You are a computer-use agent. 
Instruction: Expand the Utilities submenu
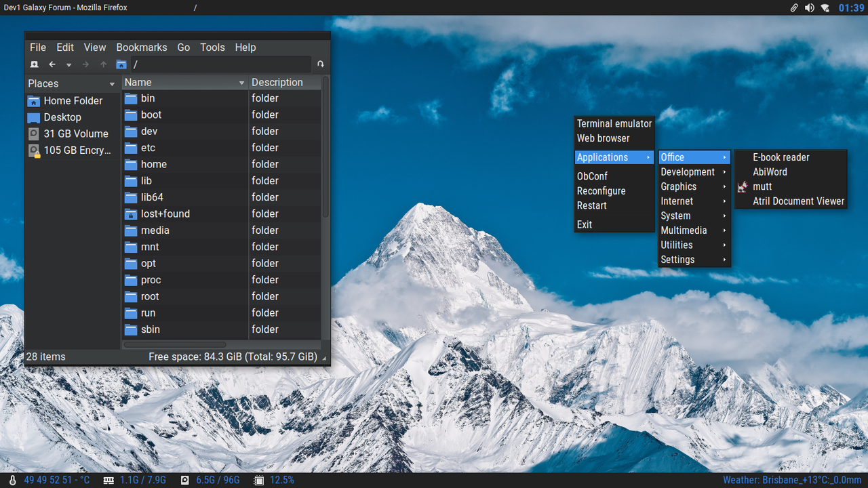[x=694, y=245]
